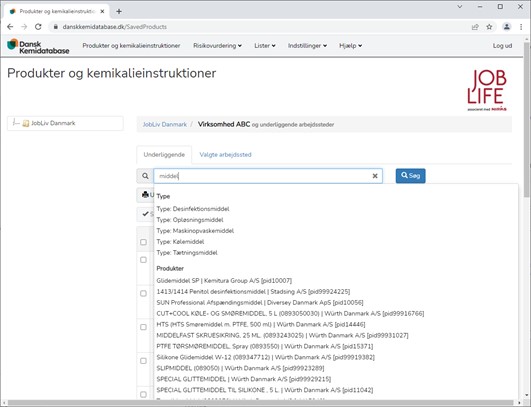Click the browser address bar URL

(114, 27)
